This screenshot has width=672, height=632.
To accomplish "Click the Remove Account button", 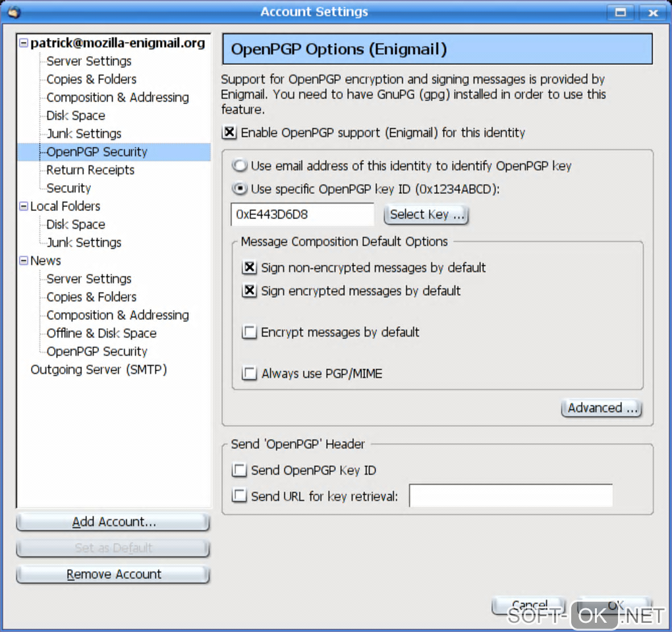I will click(113, 575).
